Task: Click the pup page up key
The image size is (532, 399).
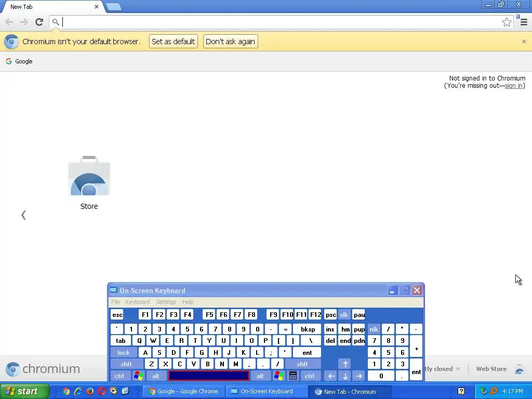Action: (x=359, y=329)
